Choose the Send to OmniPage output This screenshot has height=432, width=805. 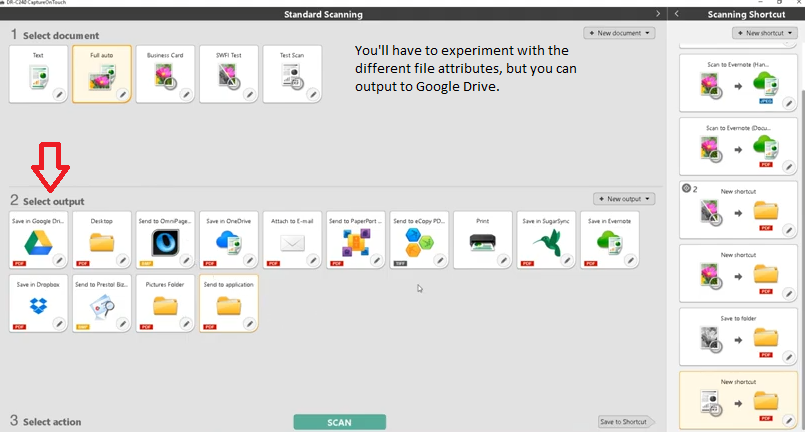click(x=163, y=240)
